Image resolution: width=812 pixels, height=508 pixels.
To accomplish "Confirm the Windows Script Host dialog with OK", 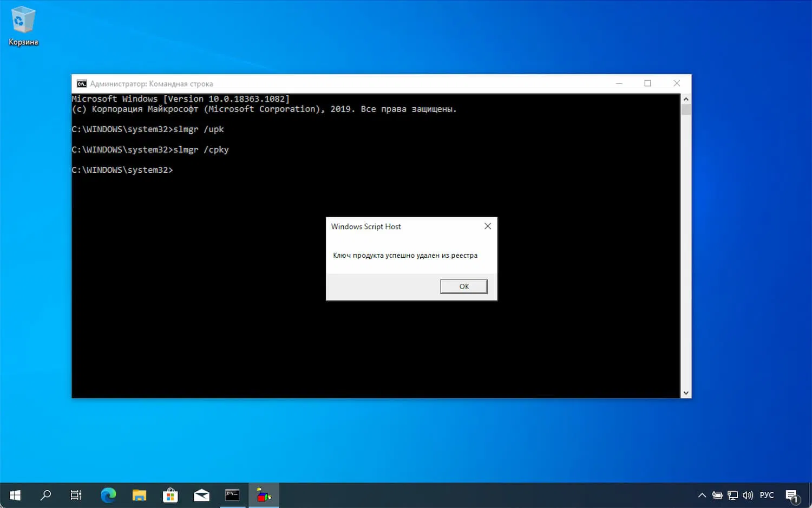I will coord(463,286).
